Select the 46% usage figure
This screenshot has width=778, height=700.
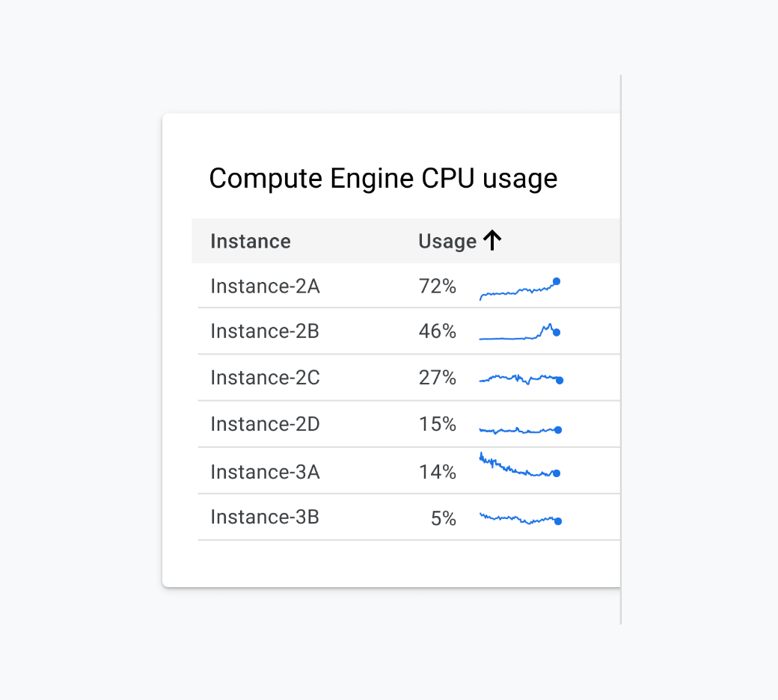(437, 331)
